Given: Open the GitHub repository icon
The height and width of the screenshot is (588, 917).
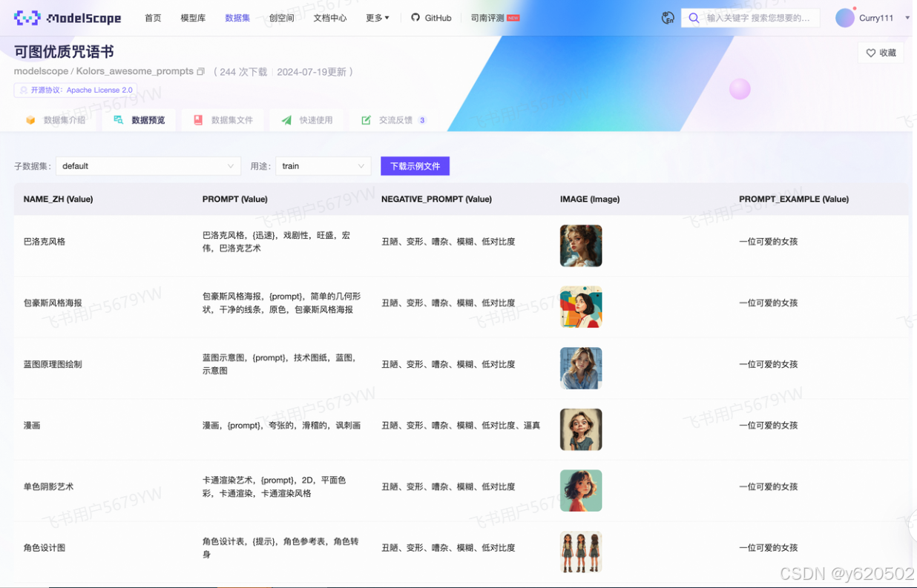Looking at the screenshot, I should click(x=416, y=17).
